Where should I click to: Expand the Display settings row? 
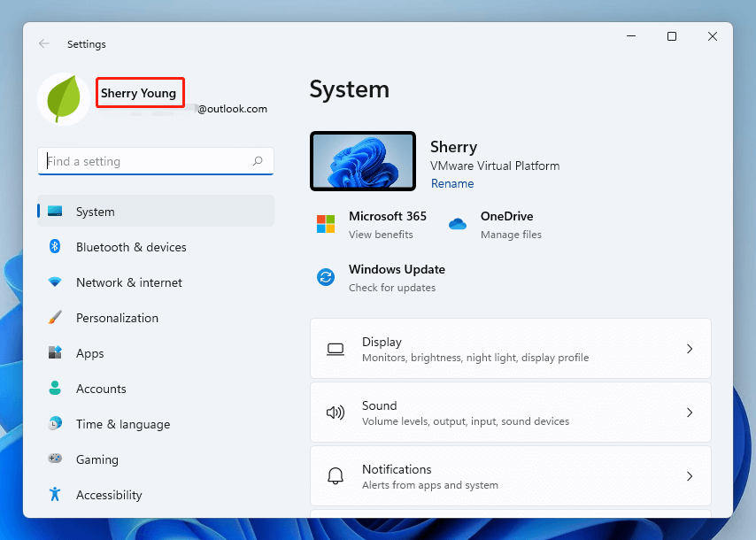pos(510,348)
